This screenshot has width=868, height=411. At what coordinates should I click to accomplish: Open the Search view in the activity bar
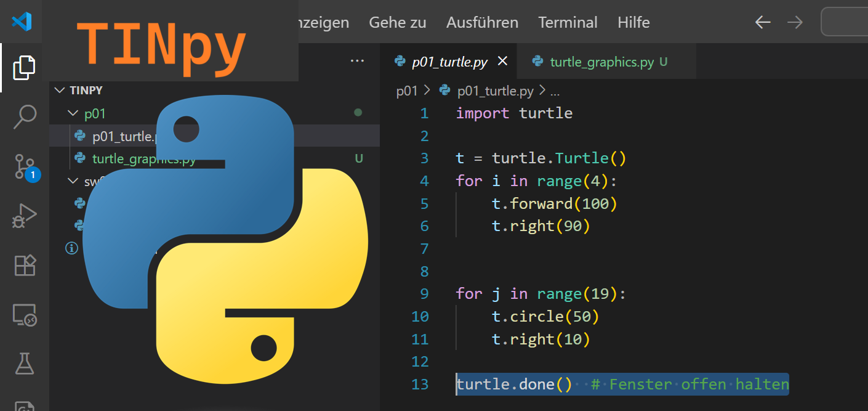click(25, 116)
